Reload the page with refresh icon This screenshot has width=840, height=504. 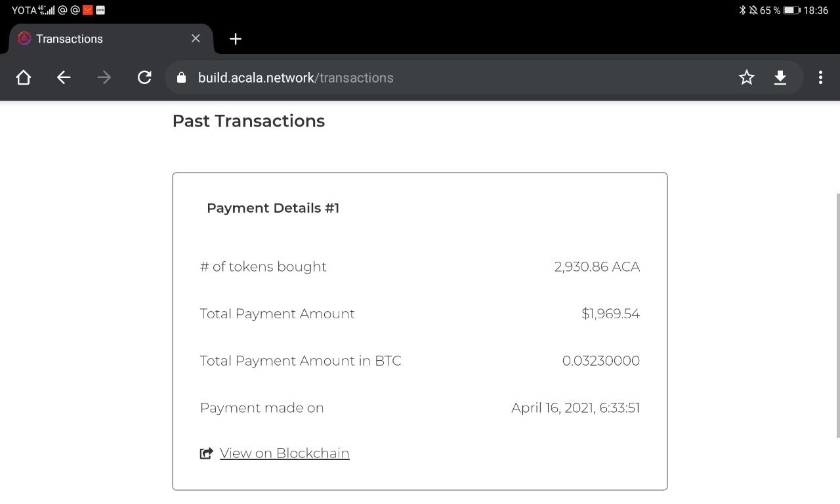click(x=144, y=77)
